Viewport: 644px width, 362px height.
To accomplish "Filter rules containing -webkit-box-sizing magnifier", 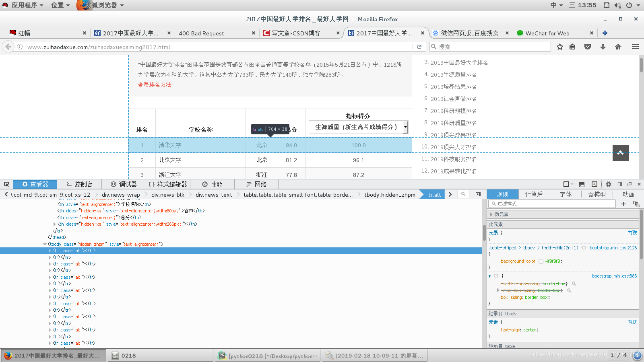I will coord(574,284).
